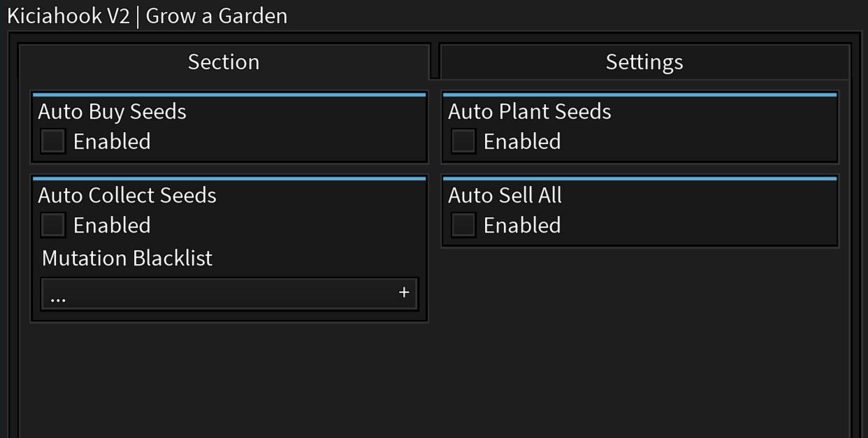The height and width of the screenshot is (438, 868).
Task: Click the '...' placeholder in the blacklist box
Action: pyautogui.click(x=58, y=297)
